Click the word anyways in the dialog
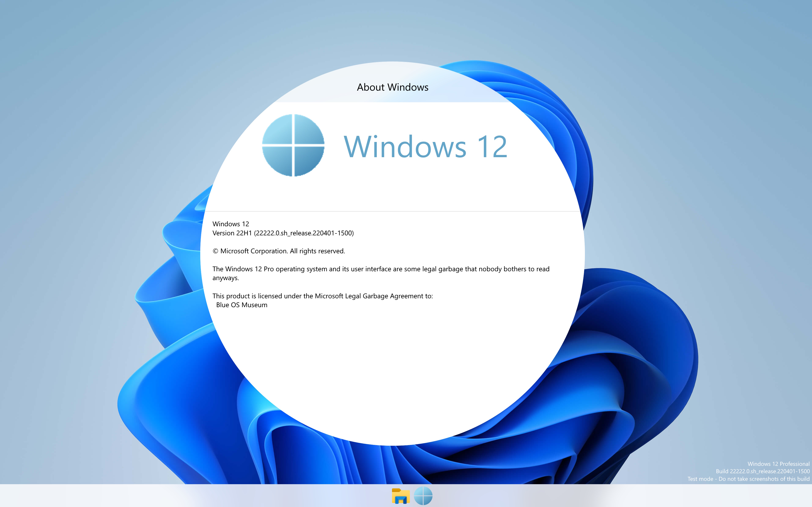812x507 pixels. (x=225, y=278)
